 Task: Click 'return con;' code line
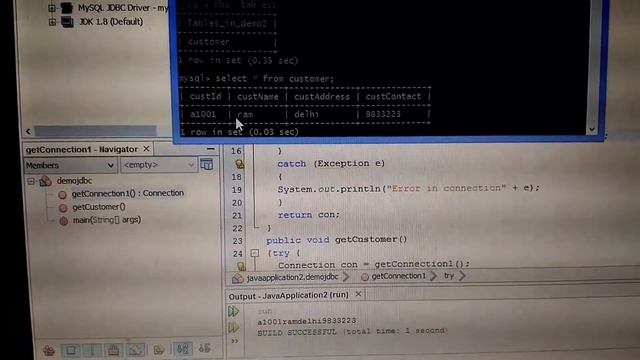(x=309, y=215)
